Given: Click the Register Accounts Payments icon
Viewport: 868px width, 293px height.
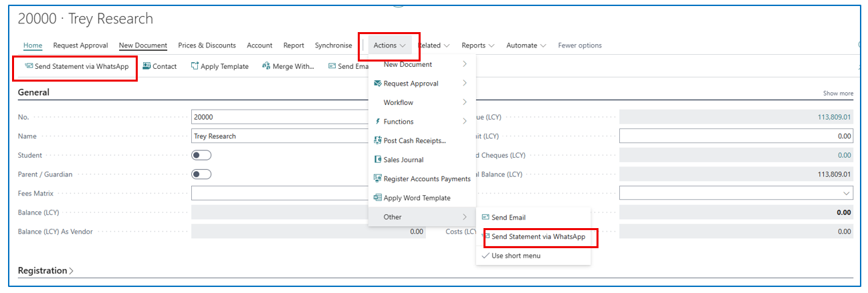Looking at the screenshot, I should coord(378,179).
